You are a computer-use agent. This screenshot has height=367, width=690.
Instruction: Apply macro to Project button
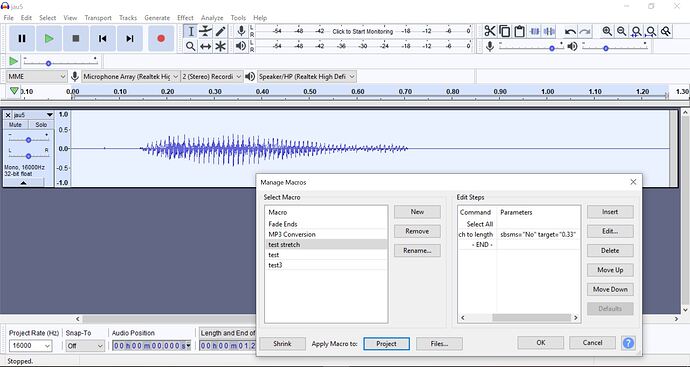(386, 344)
